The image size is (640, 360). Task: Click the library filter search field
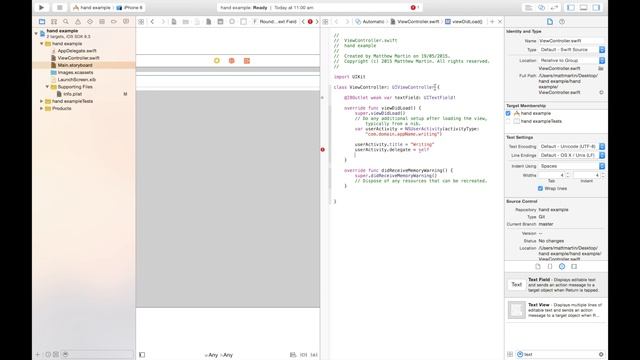560,354
